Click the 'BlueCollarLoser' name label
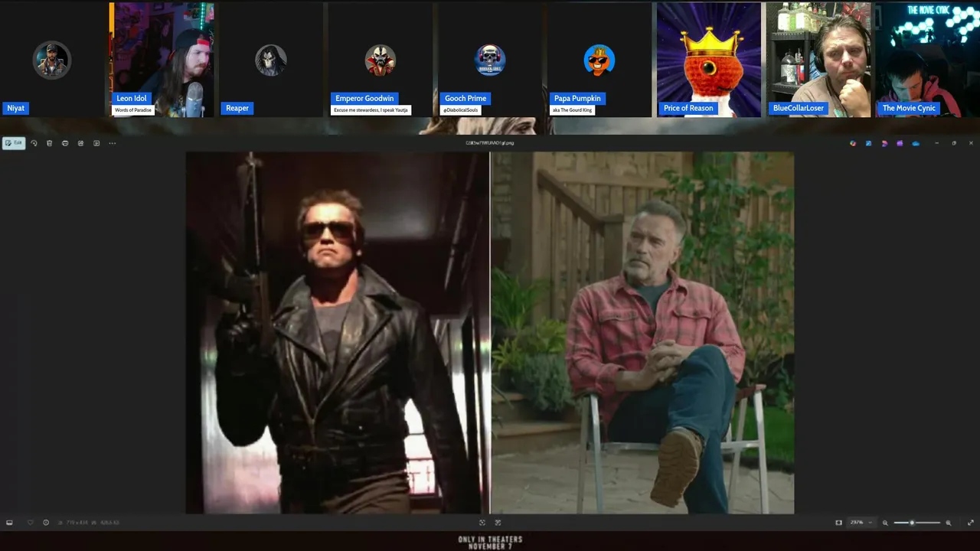The height and width of the screenshot is (551, 980). [799, 108]
